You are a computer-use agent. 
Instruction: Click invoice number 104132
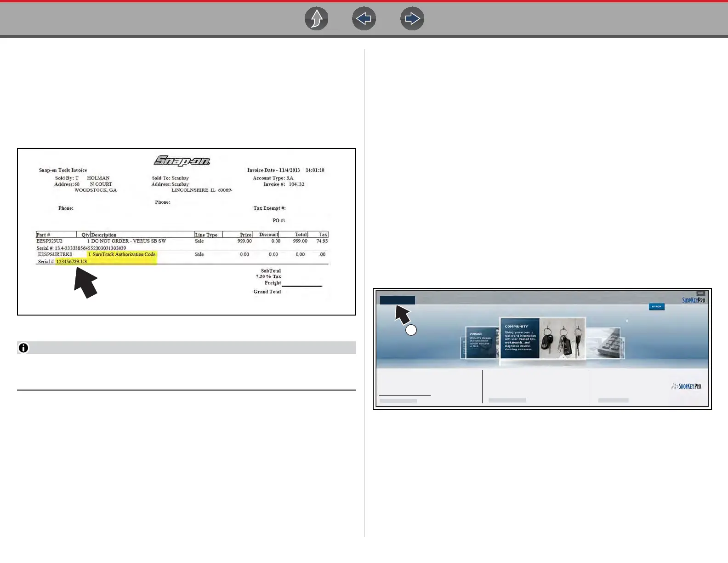coord(296,184)
